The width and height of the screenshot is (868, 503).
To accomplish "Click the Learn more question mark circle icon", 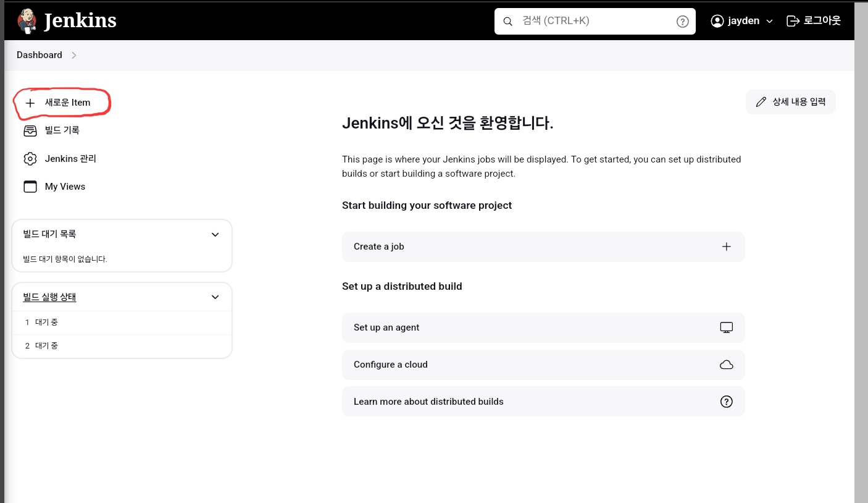I will (x=726, y=401).
